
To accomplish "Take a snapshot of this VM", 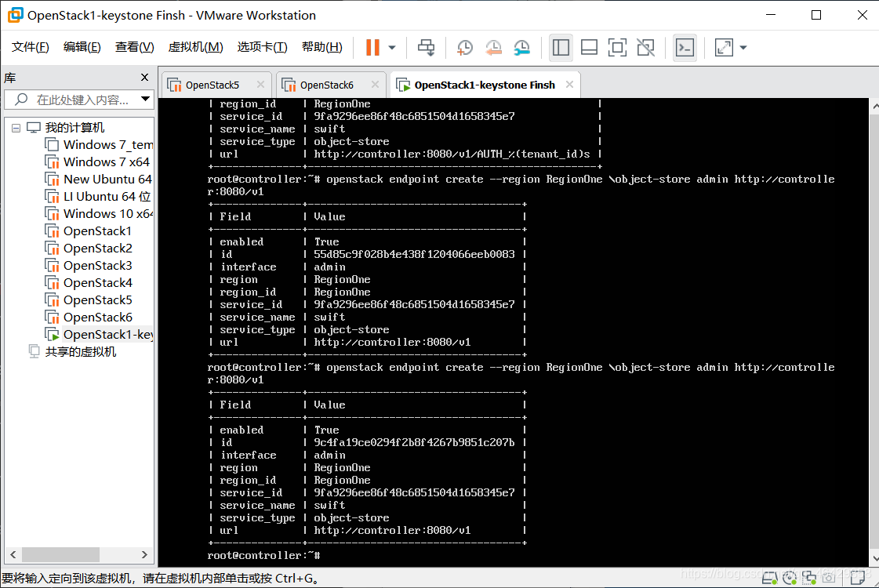I will tap(465, 48).
